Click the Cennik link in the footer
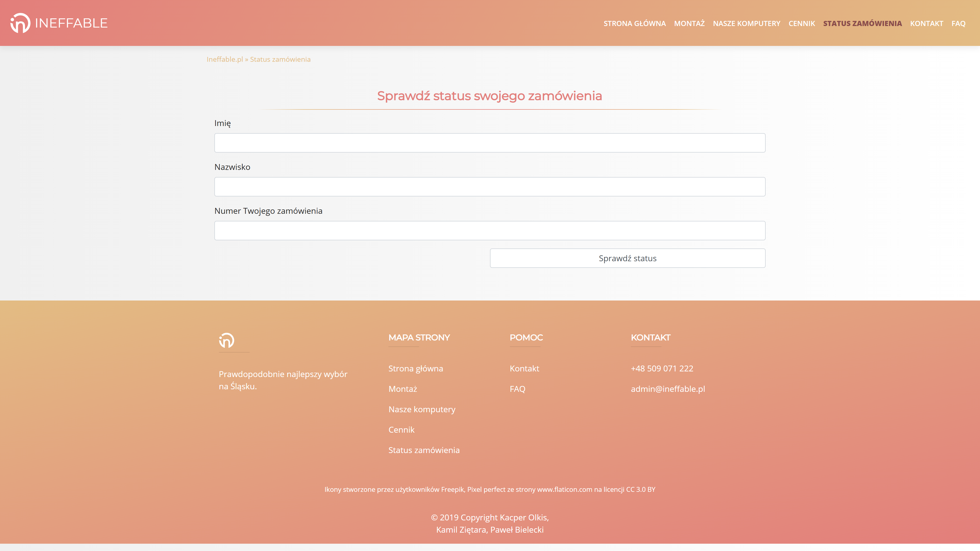Viewport: 980px width, 551px height. [401, 430]
